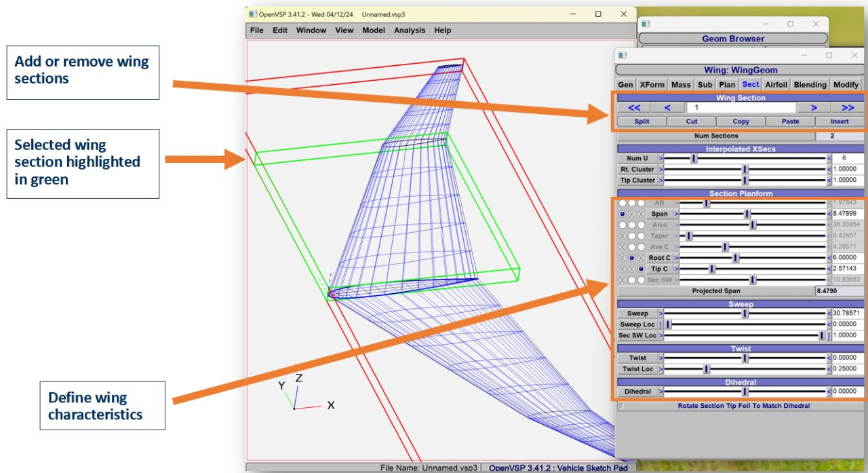This screenshot has height=473, width=868.
Task: Jump to first wing section with << button
Action: click(x=634, y=107)
